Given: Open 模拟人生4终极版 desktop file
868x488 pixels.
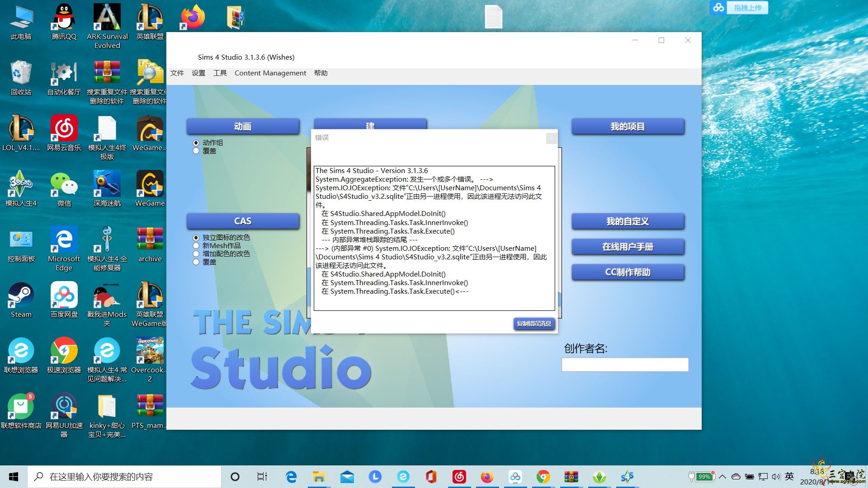Looking at the screenshot, I should 107,137.
